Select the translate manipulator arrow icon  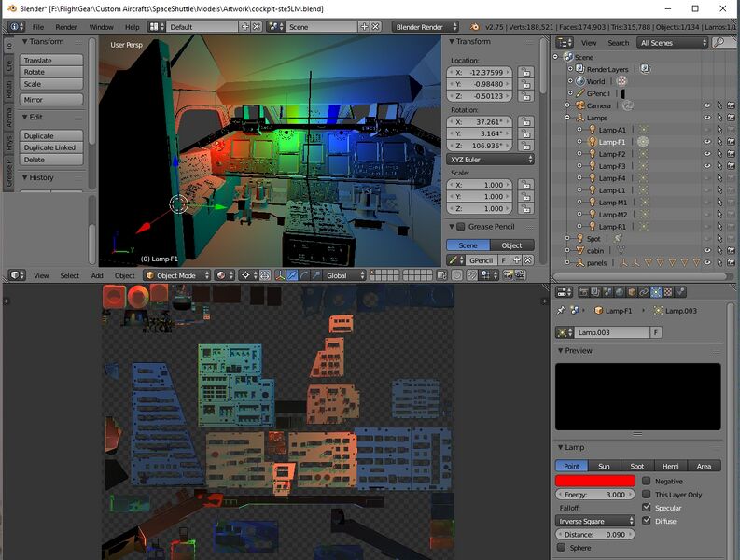coord(293,275)
